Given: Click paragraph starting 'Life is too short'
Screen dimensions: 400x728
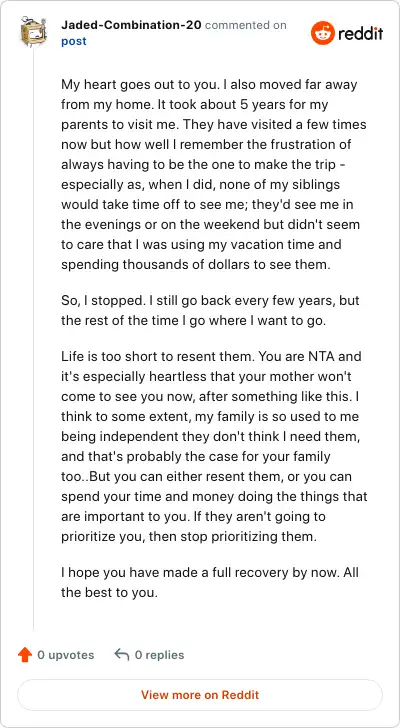Looking at the screenshot, I should (x=214, y=447).
